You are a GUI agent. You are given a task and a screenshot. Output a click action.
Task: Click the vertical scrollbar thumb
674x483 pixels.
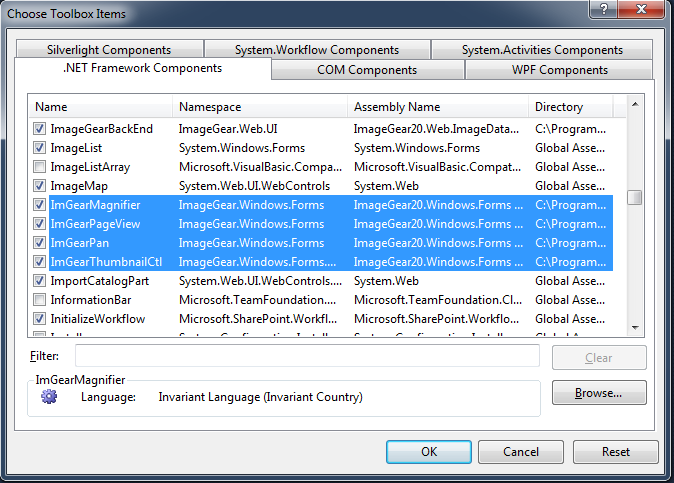click(634, 198)
